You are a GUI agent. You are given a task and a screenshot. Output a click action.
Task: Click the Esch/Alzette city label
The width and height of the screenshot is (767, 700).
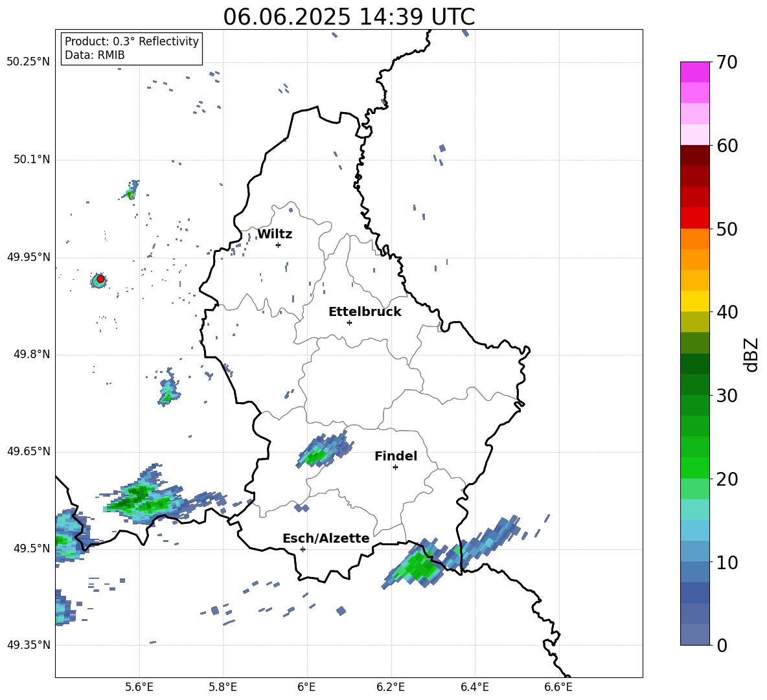pos(326,538)
